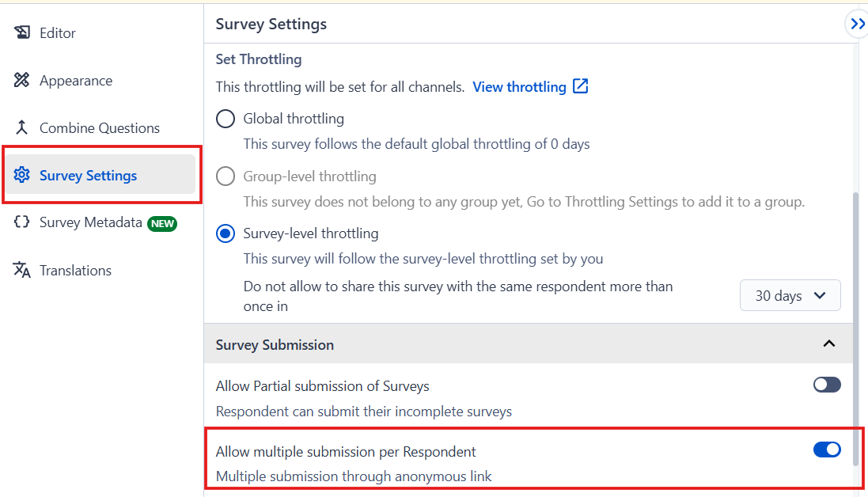Image resolution: width=868 pixels, height=497 pixels.
Task: Open the 30 days throttling dropdown
Action: pos(790,295)
